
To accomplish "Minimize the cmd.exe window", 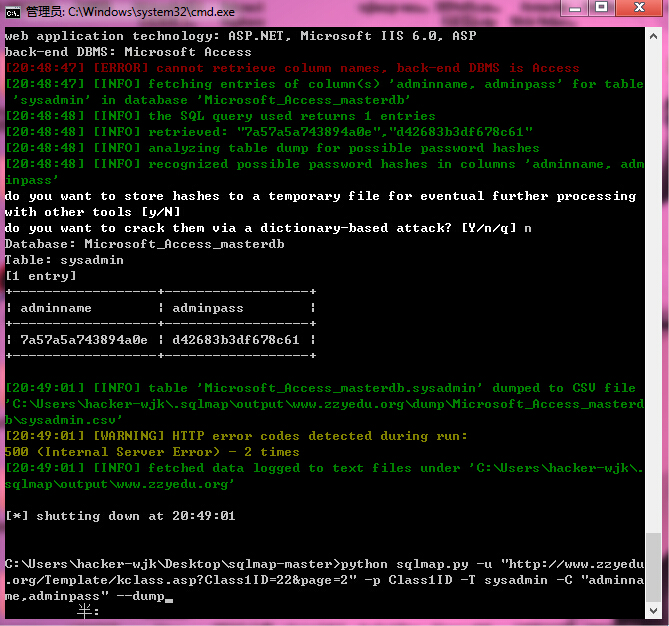I will click(575, 8).
